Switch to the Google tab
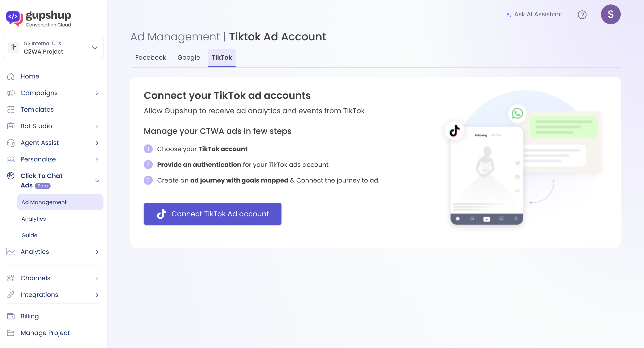Screen dimensions: 644x348 tap(189, 58)
